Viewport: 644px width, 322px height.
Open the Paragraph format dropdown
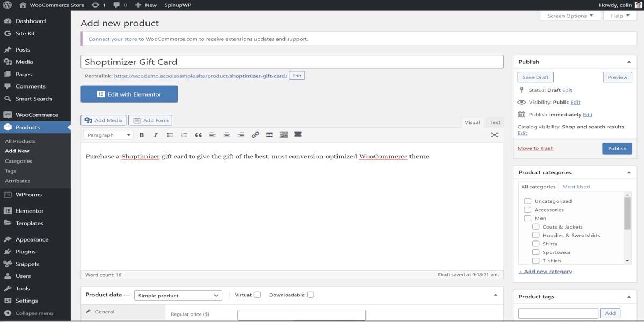click(x=108, y=135)
